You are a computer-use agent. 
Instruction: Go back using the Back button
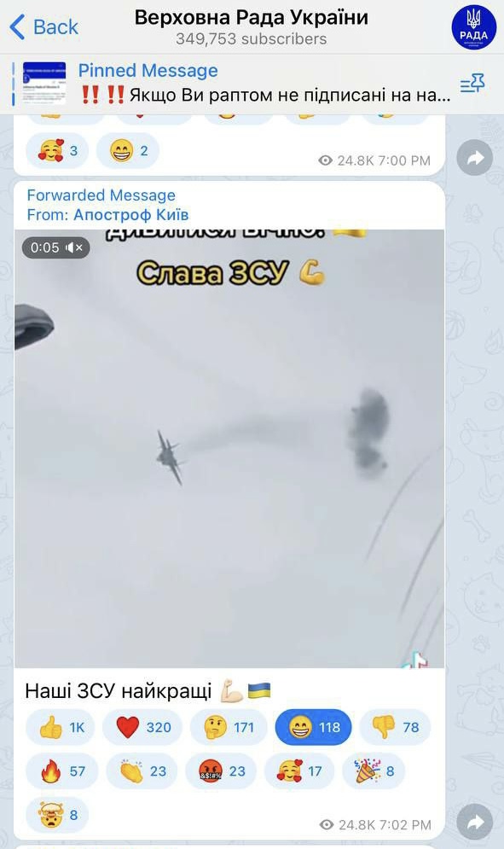(43, 26)
